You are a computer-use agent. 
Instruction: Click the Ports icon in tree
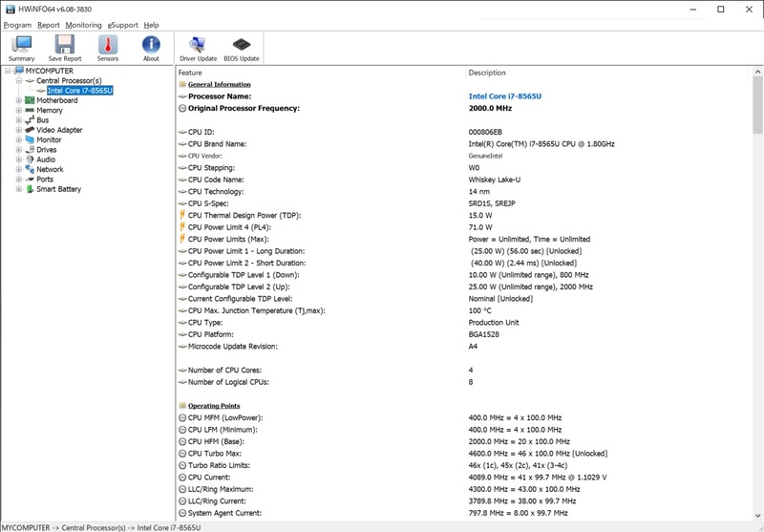click(x=31, y=180)
